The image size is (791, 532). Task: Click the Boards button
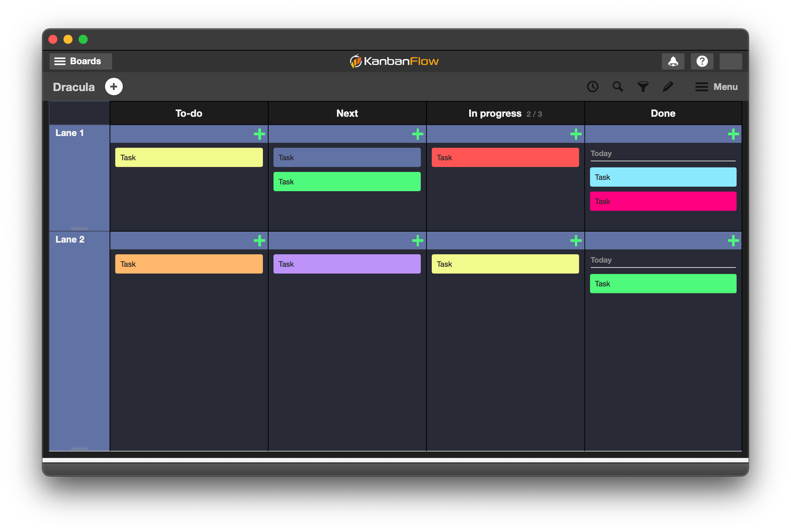pyautogui.click(x=80, y=61)
